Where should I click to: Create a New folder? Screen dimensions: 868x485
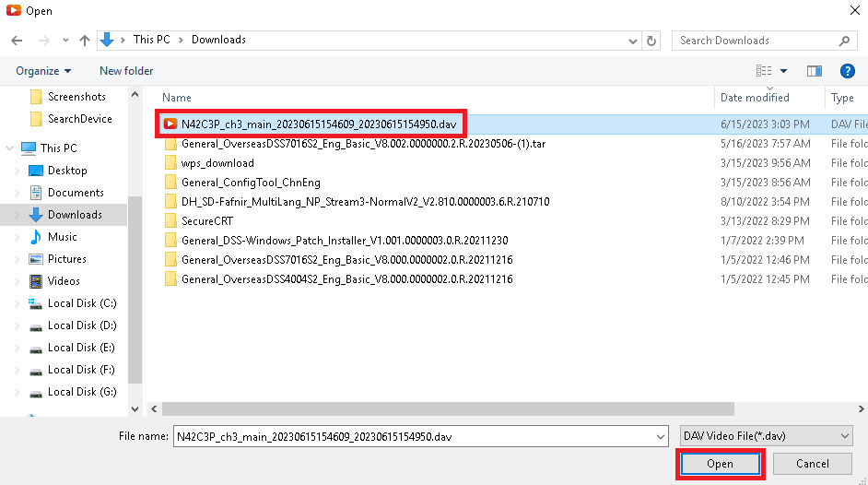[126, 71]
